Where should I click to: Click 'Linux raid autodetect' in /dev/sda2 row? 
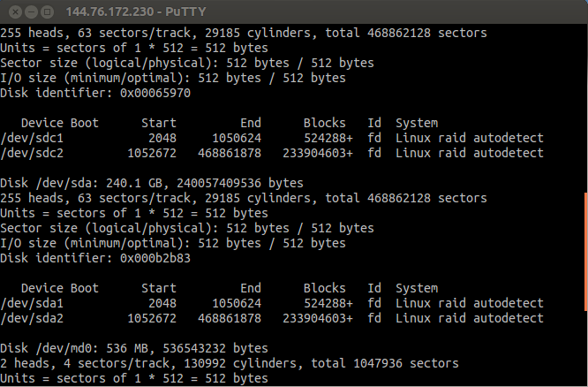[470, 318]
